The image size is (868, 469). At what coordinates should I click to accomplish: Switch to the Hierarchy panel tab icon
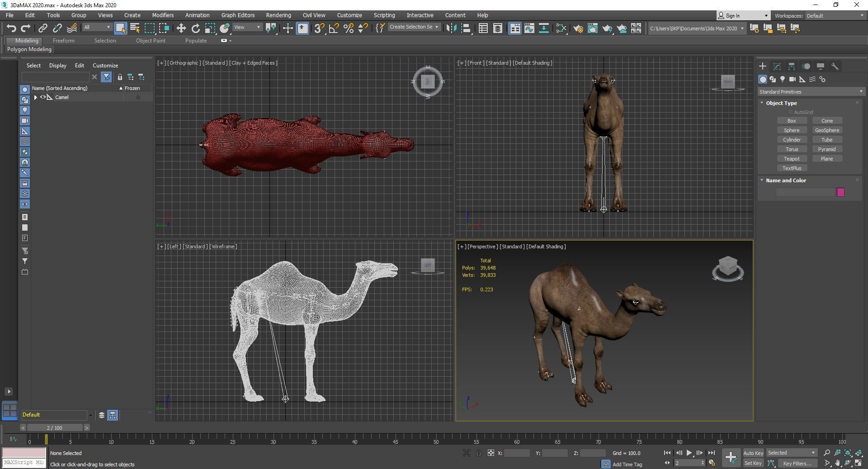click(792, 66)
